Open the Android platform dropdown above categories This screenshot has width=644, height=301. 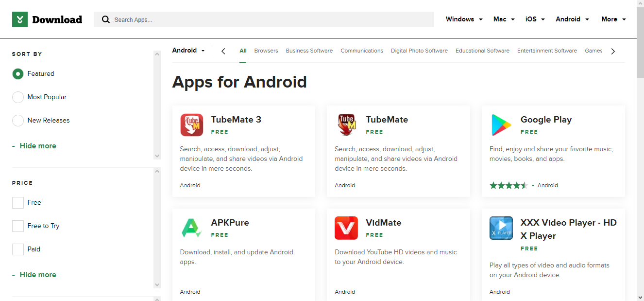point(188,51)
